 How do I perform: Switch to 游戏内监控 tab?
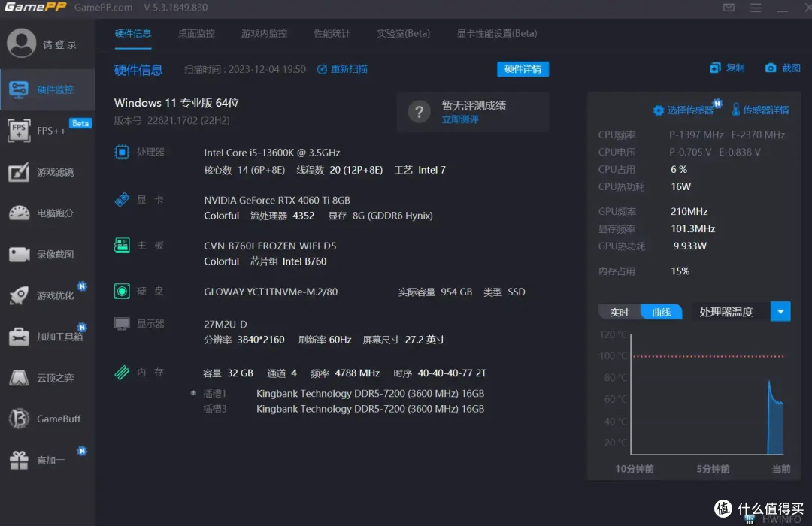coord(264,33)
